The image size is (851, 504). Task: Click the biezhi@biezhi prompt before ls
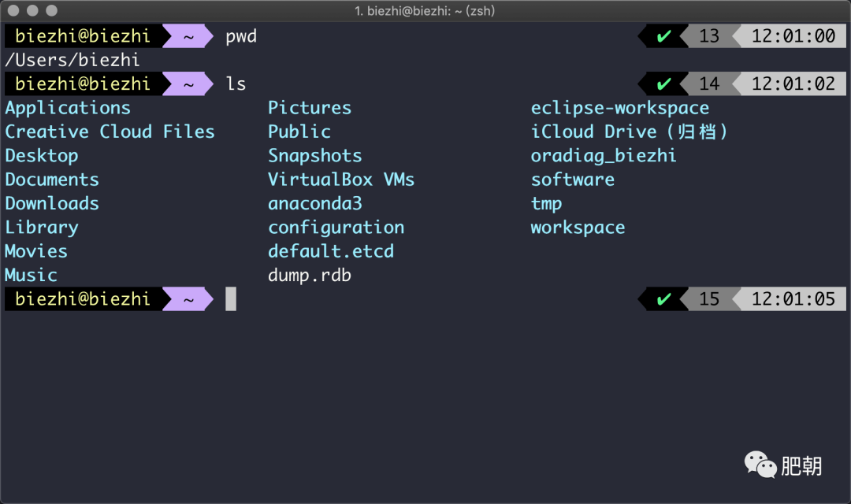pos(83,84)
